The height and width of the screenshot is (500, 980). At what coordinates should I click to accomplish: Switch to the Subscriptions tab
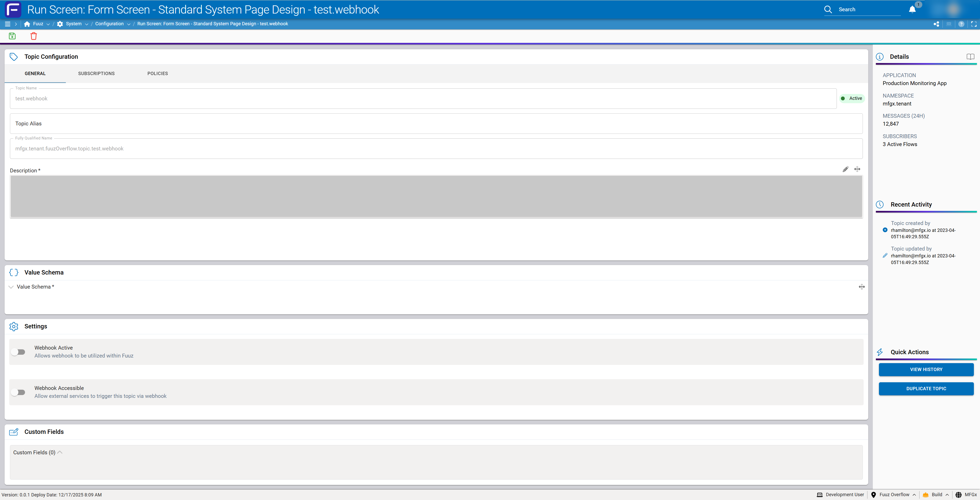coord(96,74)
